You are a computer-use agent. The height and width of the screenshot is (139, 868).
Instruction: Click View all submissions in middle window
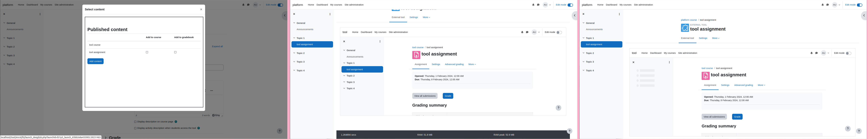425,96
